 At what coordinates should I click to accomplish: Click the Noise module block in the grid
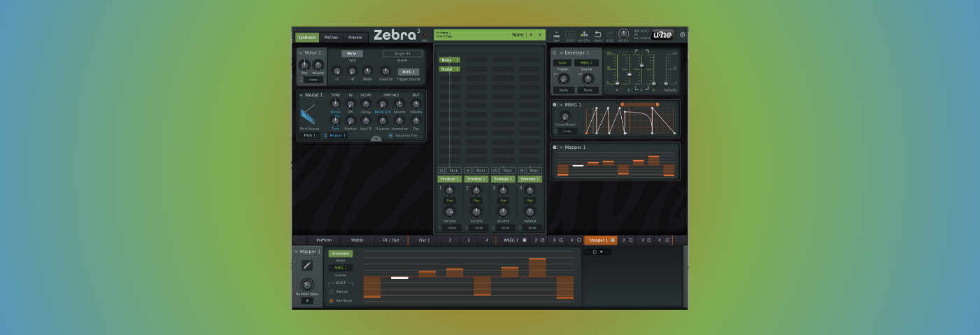pyautogui.click(x=450, y=60)
